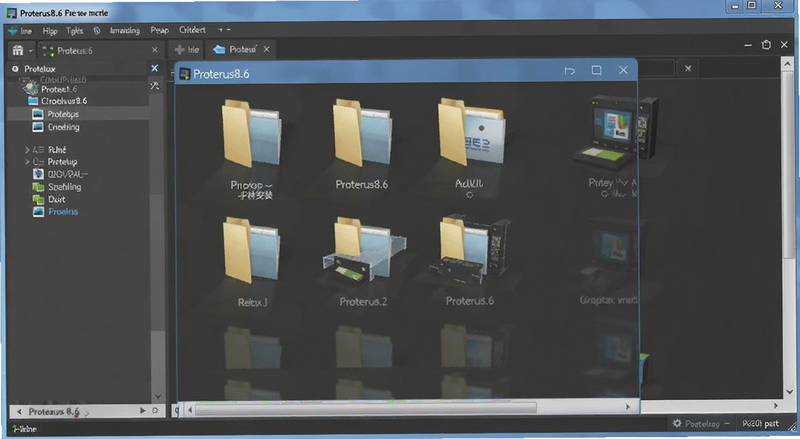The height and width of the screenshot is (439, 800).
Task: Open the Jmasing menu
Action: pos(124,31)
